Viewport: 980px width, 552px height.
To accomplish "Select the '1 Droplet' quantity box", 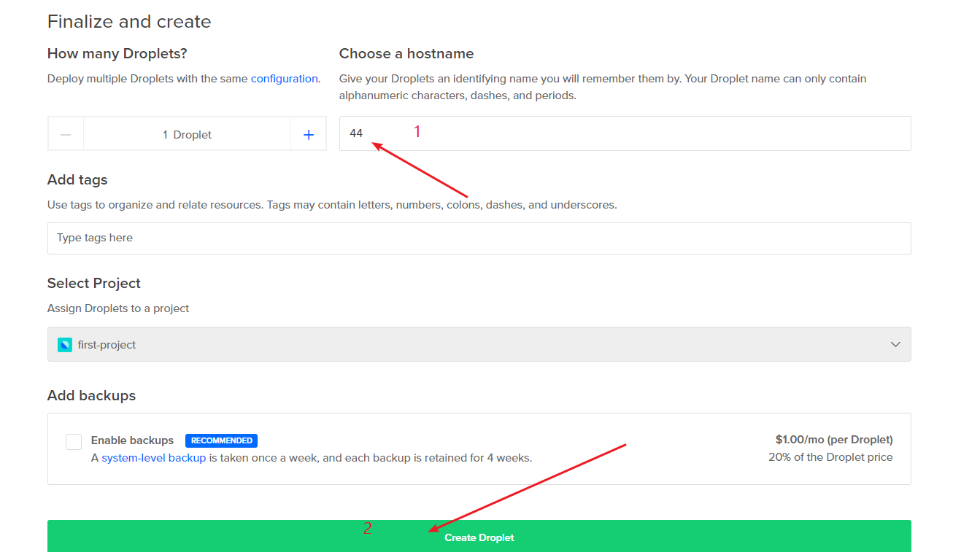I will tap(187, 135).
